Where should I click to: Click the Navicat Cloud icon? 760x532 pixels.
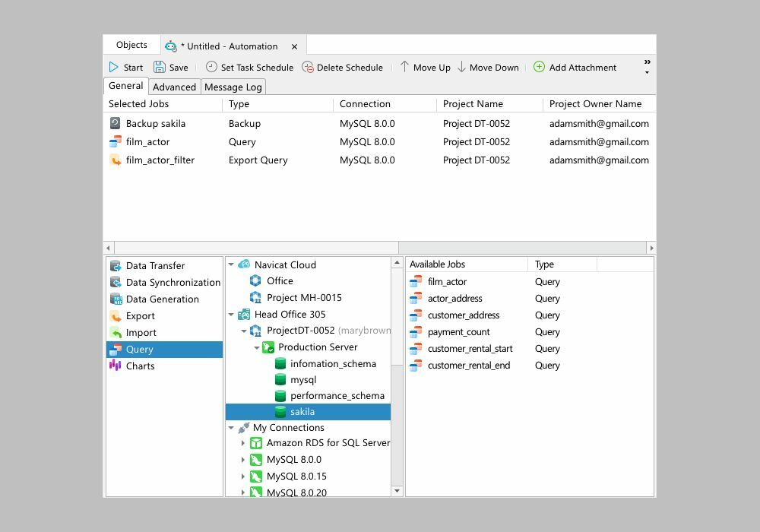244,264
